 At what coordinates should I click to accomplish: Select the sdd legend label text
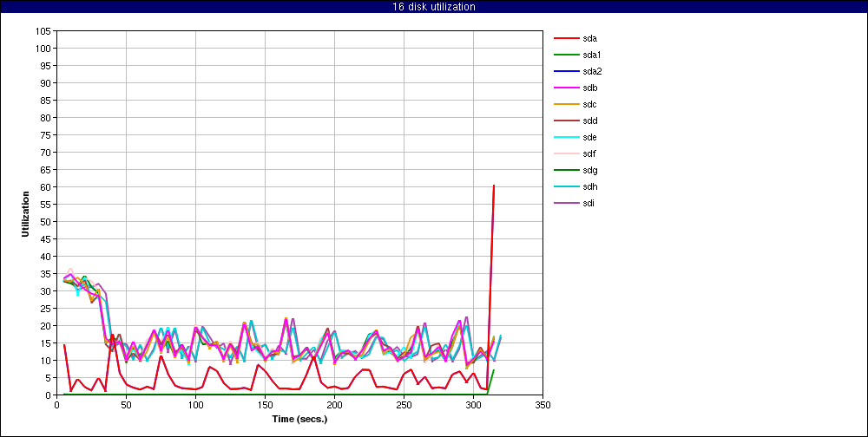click(x=590, y=121)
